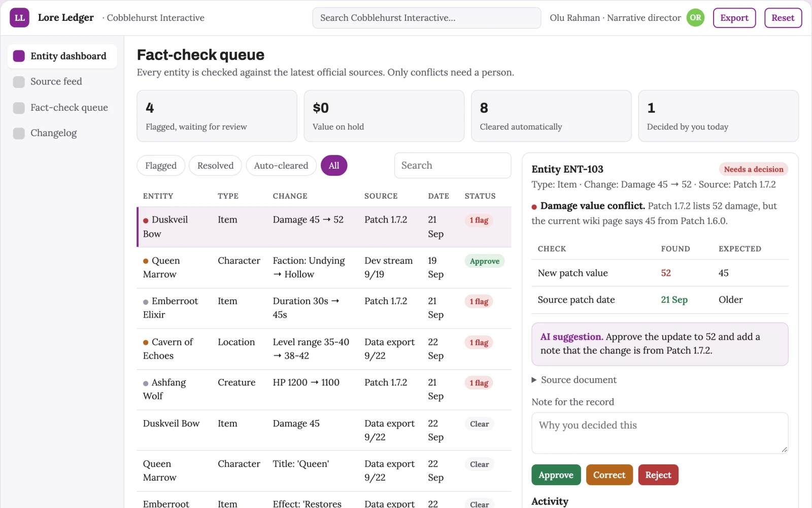This screenshot has height=508, width=812.
Task: Expand the Source document disclosure
Action: coord(574,380)
